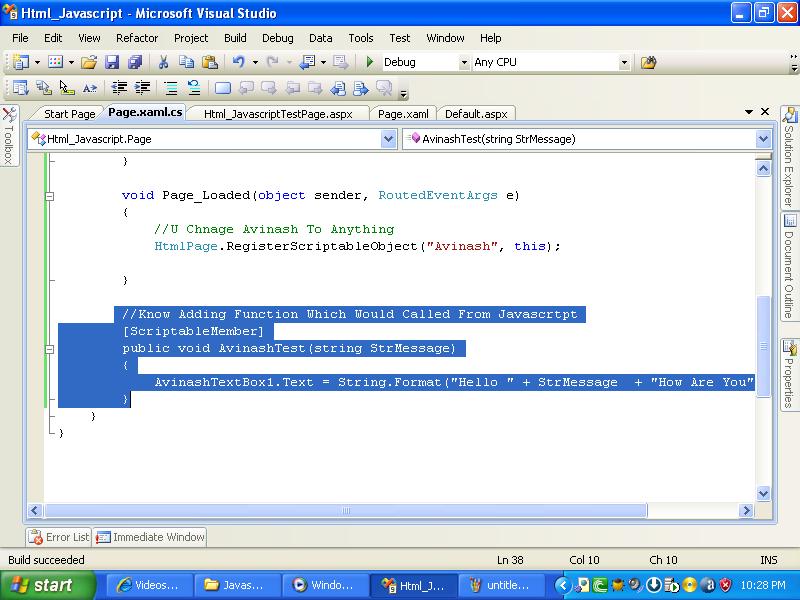
Task: Go to previous bookmark in document
Action: point(337,88)
